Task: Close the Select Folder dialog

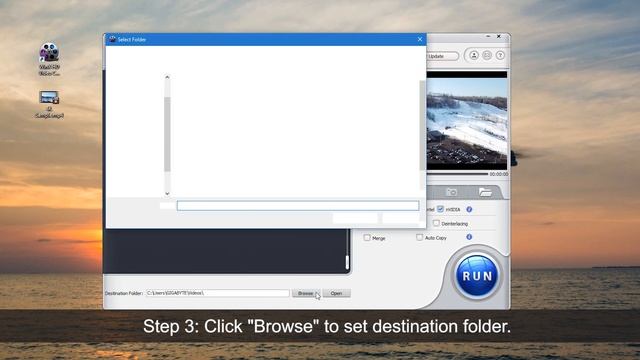Action: (420, 39)
